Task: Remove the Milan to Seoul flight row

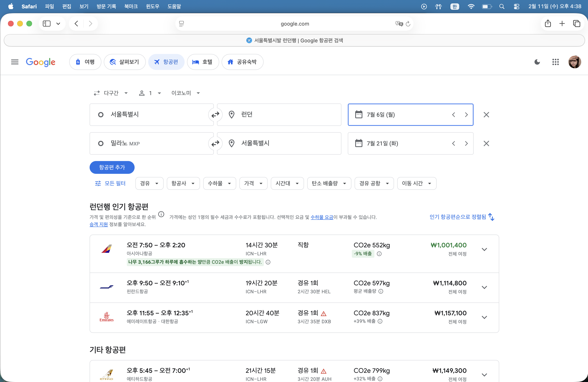Action: coord(486,143)
